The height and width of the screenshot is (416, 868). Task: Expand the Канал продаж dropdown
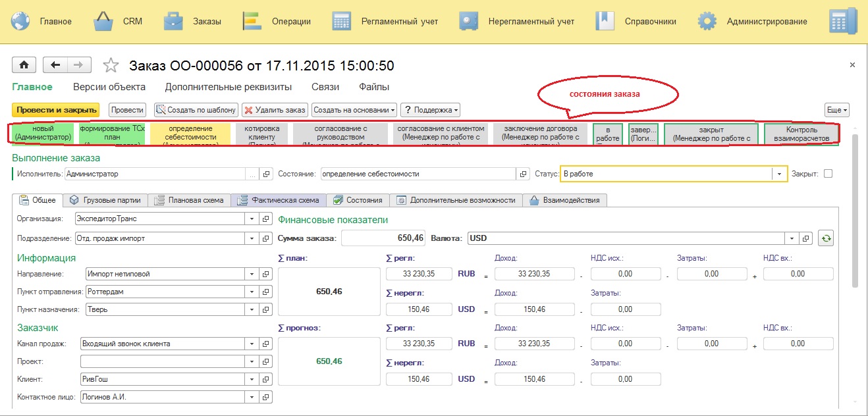pyautogui.click(x=252, y=344)
